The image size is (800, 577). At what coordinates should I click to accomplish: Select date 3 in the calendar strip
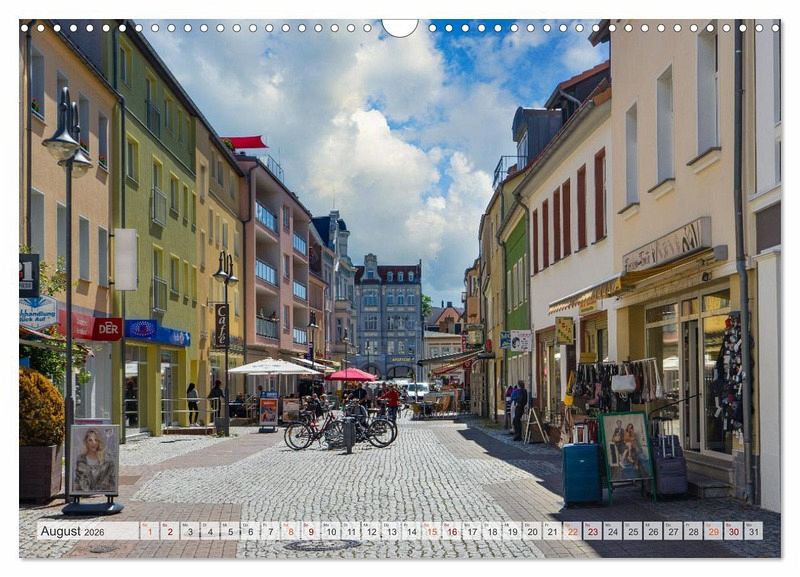pos(190,531)
